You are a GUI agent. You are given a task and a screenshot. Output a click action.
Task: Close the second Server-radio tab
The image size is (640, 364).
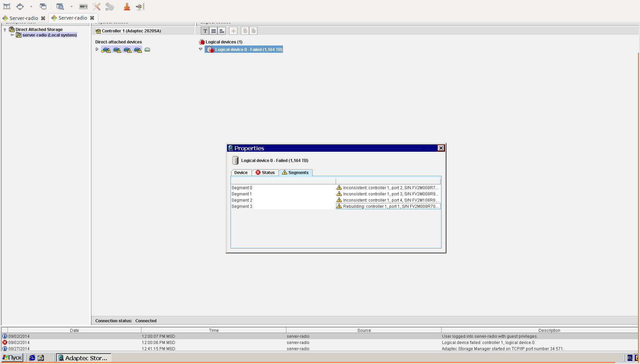point(92,18)
